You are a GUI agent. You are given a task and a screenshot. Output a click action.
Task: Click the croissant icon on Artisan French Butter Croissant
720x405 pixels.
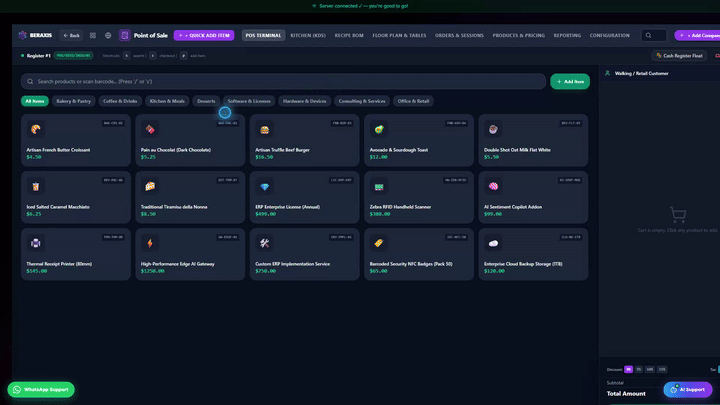click(x=35, y=129)
